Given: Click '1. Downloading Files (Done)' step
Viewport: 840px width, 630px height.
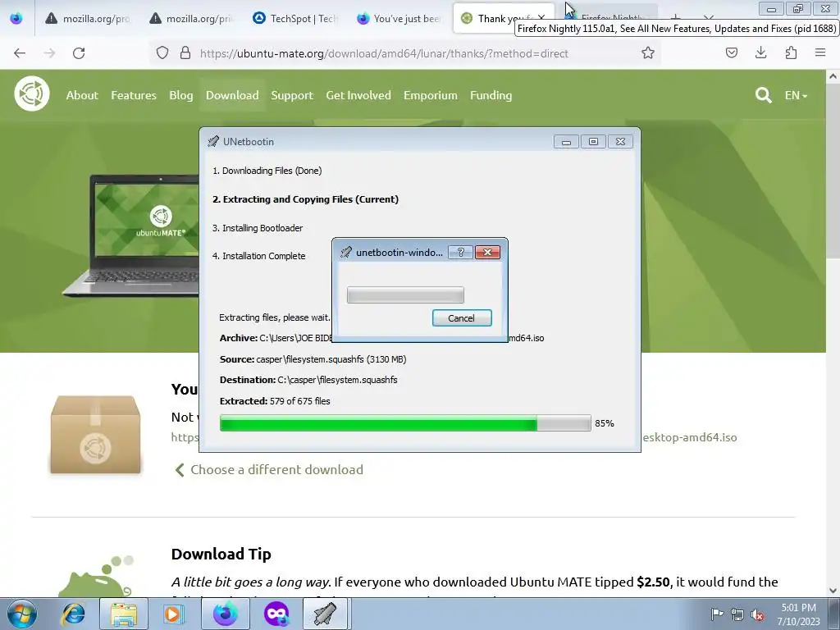Looking at the screenshot, I should tap(267, 171).
